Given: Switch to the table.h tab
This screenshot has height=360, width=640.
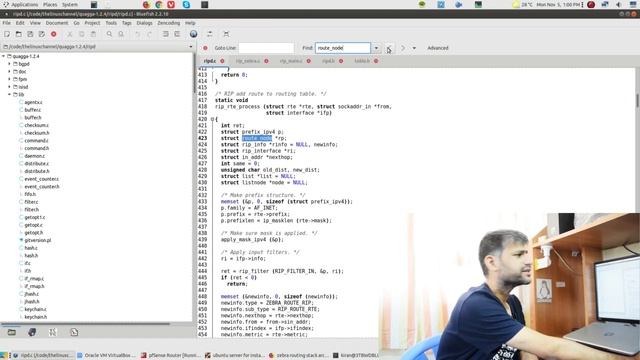Looking at the screenshot, I should [x=362, y=61].
